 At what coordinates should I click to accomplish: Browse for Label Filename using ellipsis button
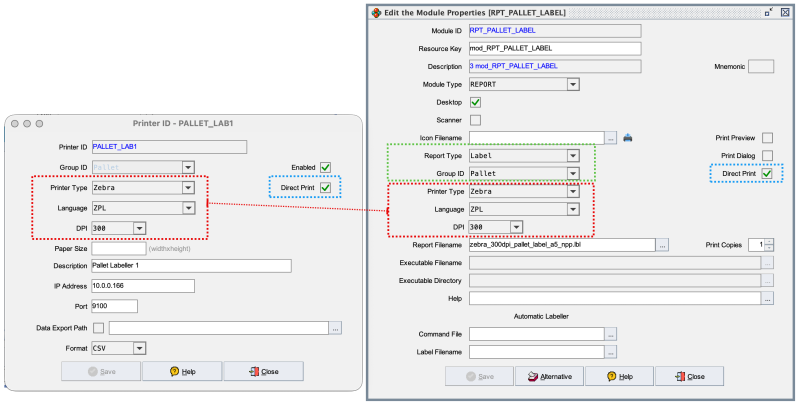point(611,352)
